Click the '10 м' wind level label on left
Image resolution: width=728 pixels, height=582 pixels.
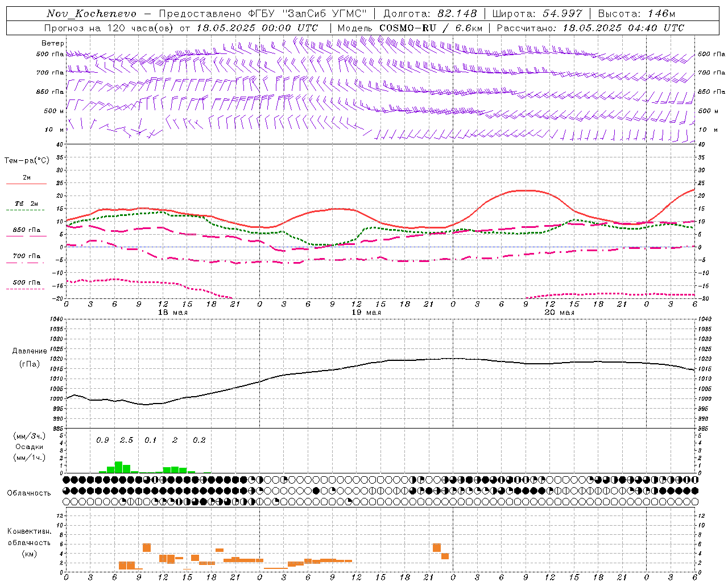click(55, 130)
